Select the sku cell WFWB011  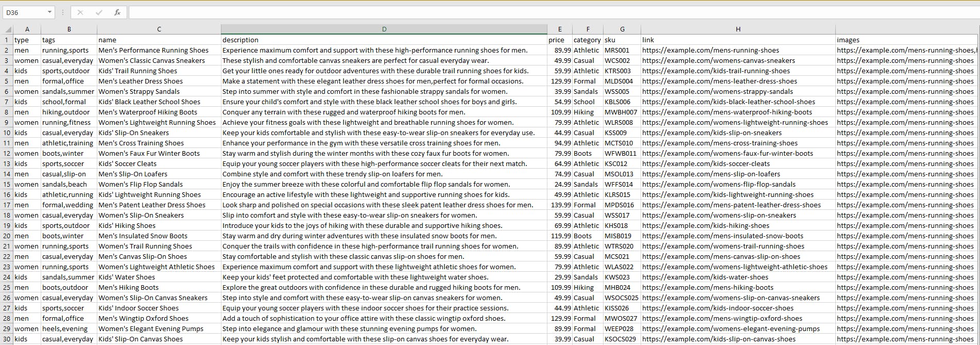coord(622,153)
